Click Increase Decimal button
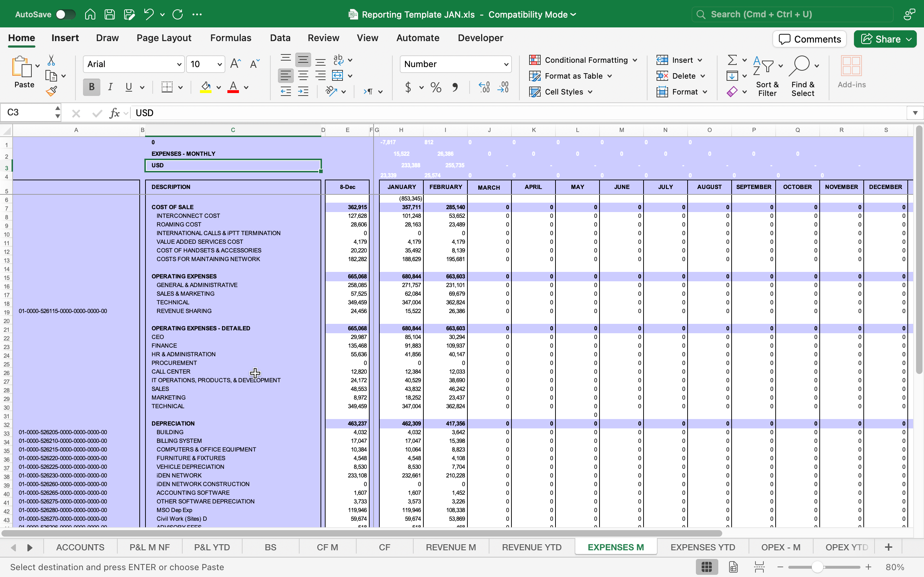The width and height of the screenshot is (924, 577). pyautogui.click(x=484, y=87)
